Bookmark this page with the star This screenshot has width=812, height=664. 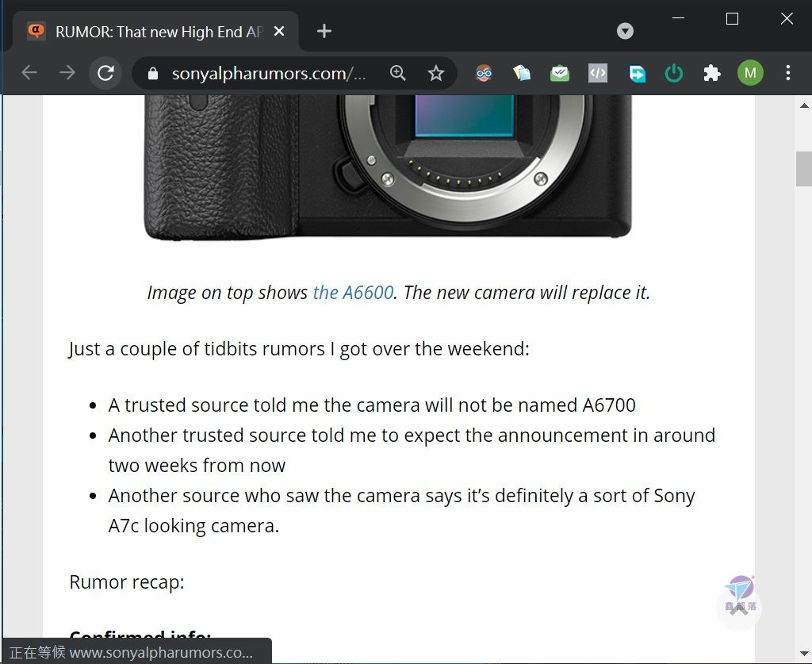(x=436, y=73)
